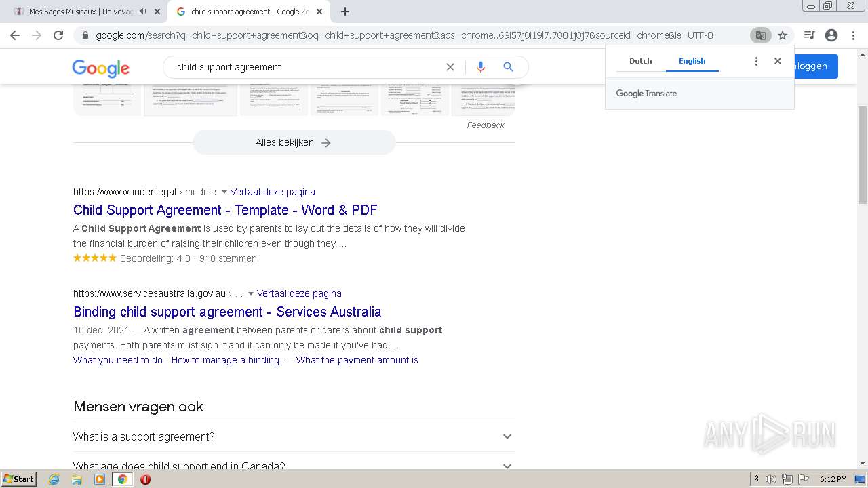Open the volume icon in system tray

coord(771,479)
